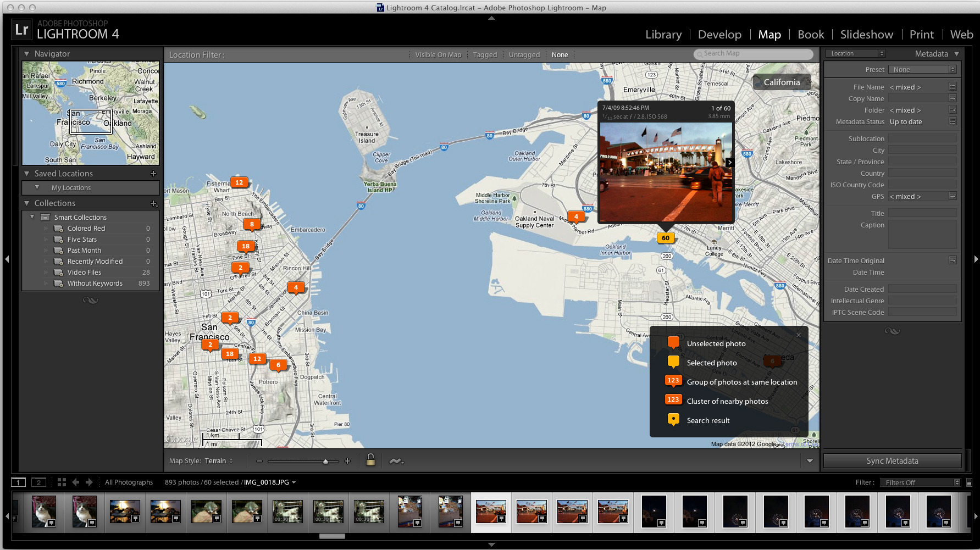Click the map marker 6 near Dogpatch
This screenshot has width=980, height=550.
(x=278, y=365)
